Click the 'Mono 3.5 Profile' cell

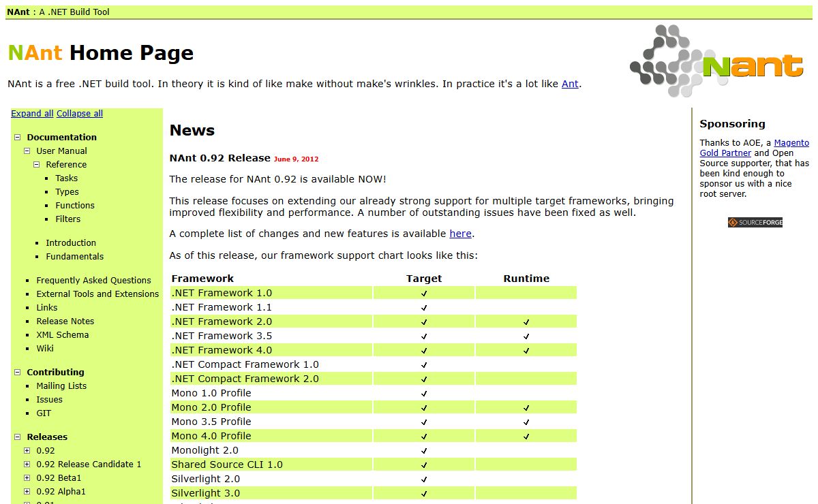click(271, 422)
